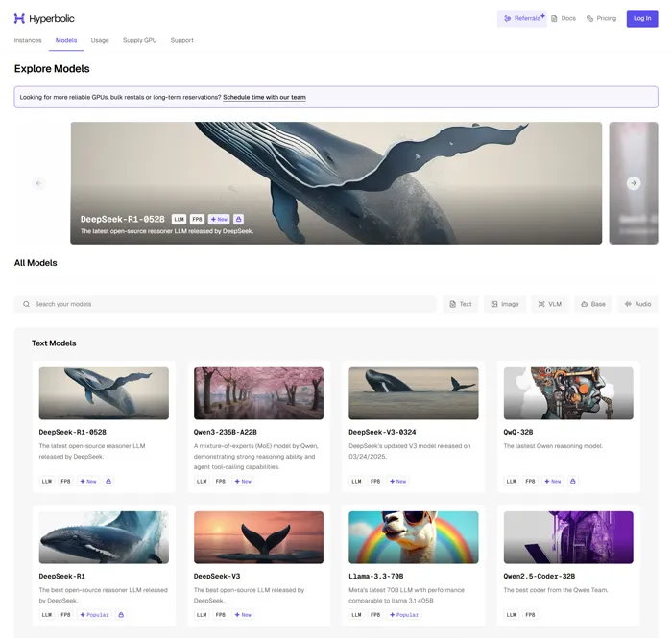Click the carousel next arrow
This screenshot has width=672, height=638.
tap(634, 183)
